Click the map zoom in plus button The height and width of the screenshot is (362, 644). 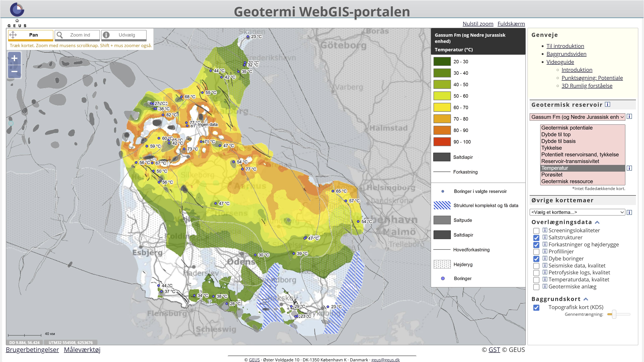[x=14, y=58]
